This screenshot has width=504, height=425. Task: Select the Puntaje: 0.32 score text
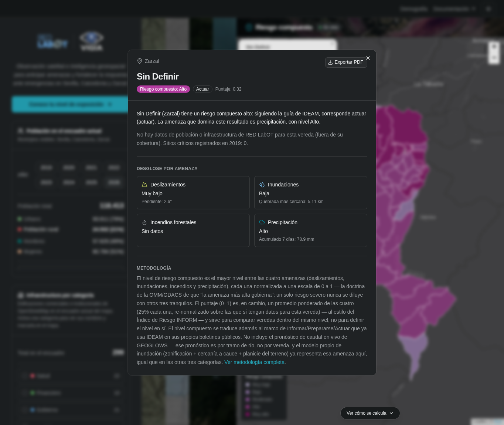228,89
